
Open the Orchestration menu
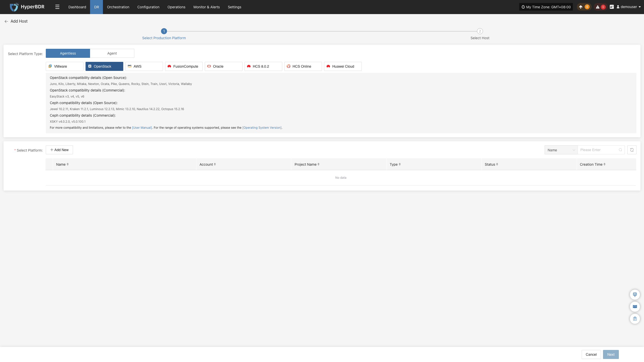pyautogui.click(x=118, y=7)
